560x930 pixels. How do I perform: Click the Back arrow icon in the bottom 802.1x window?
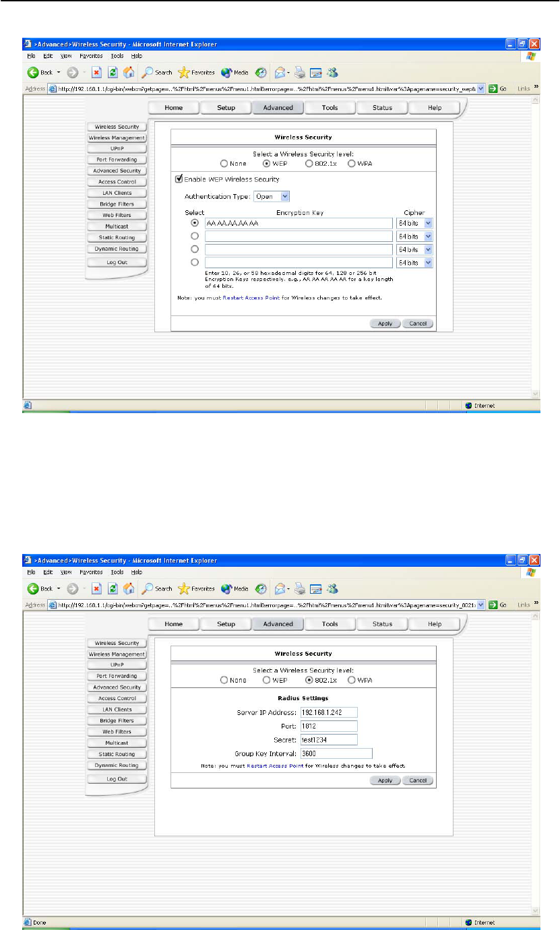click(32, 588)
